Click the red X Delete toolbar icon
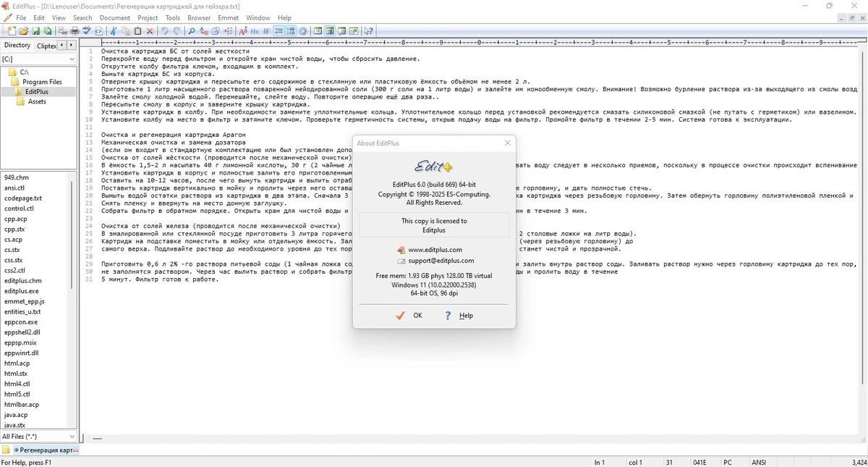 click(150, 31)
